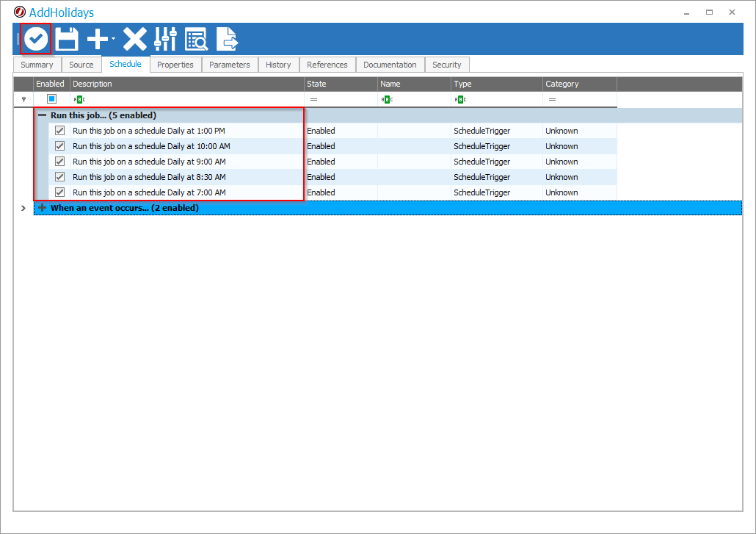
Task: Toggle the Enabled filter header checkbox
Action: pyautogui.click(x=50, y=98)
